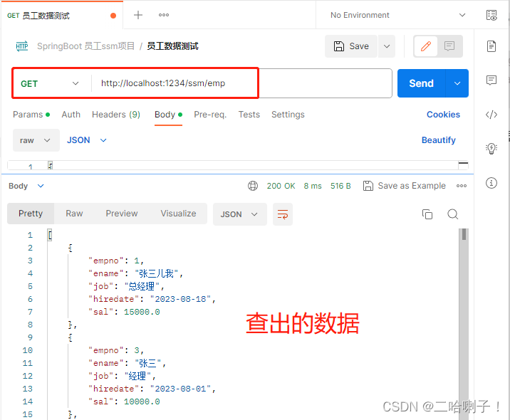Open the tab options three-dot menu
Screen dimensions: 510x420
164,15
